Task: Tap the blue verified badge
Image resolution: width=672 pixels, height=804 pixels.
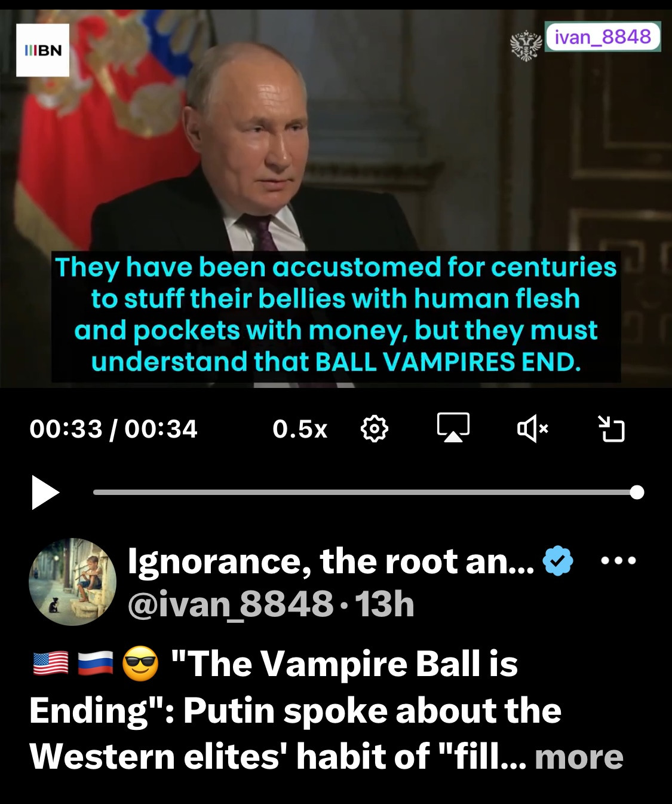Action: (558, 561)
